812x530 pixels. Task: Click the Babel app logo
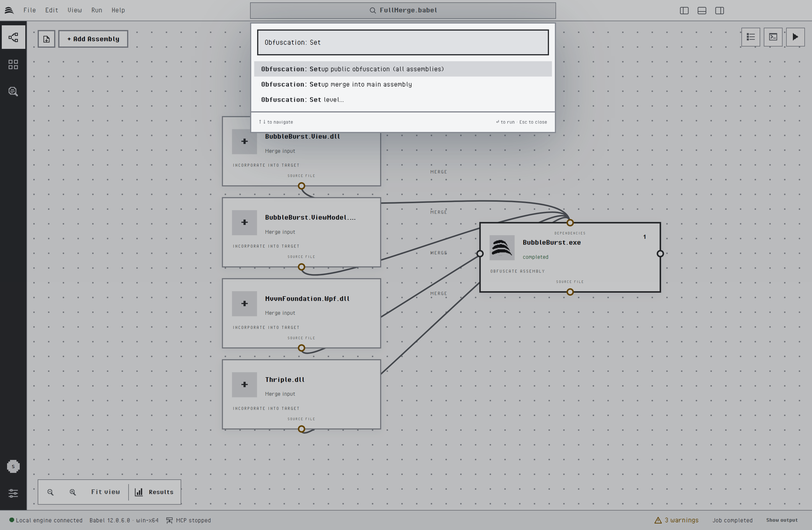[9, 10]
